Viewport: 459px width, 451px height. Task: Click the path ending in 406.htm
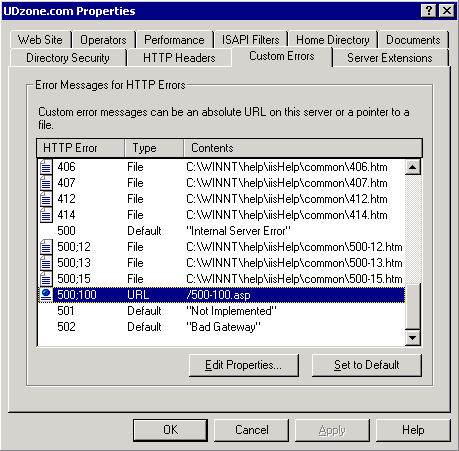(x=287, y=167)
